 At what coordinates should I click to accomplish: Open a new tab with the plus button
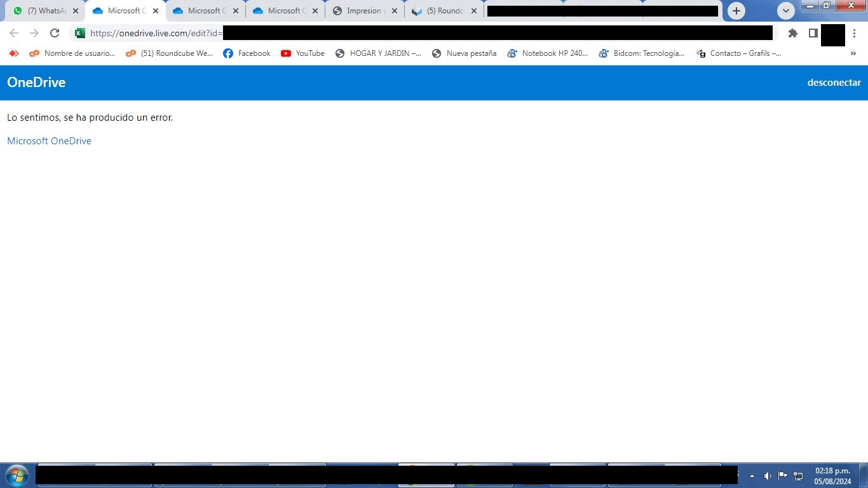click(736, 11)
